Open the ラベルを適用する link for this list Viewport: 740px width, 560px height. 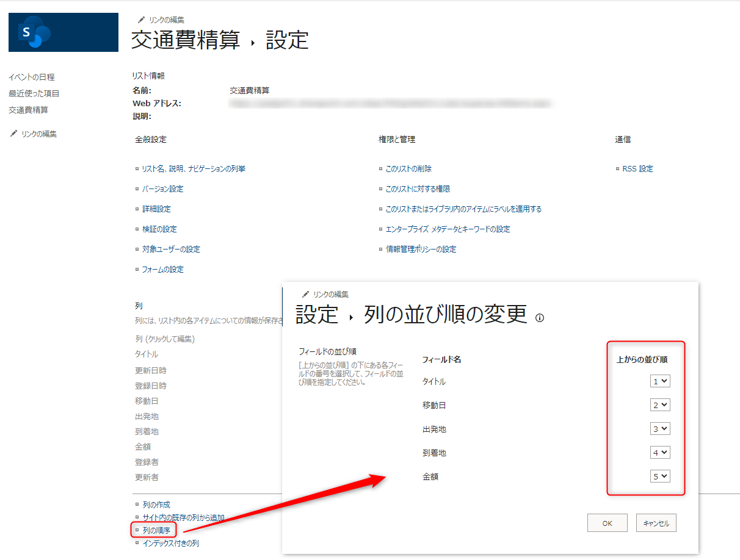pos(463,209)
